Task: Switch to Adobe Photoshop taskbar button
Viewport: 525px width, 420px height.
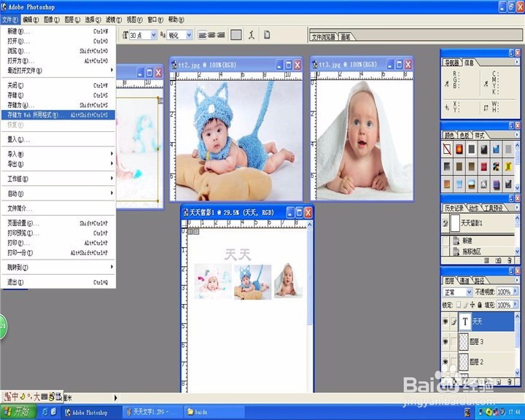Action: (x=90, y=412)
